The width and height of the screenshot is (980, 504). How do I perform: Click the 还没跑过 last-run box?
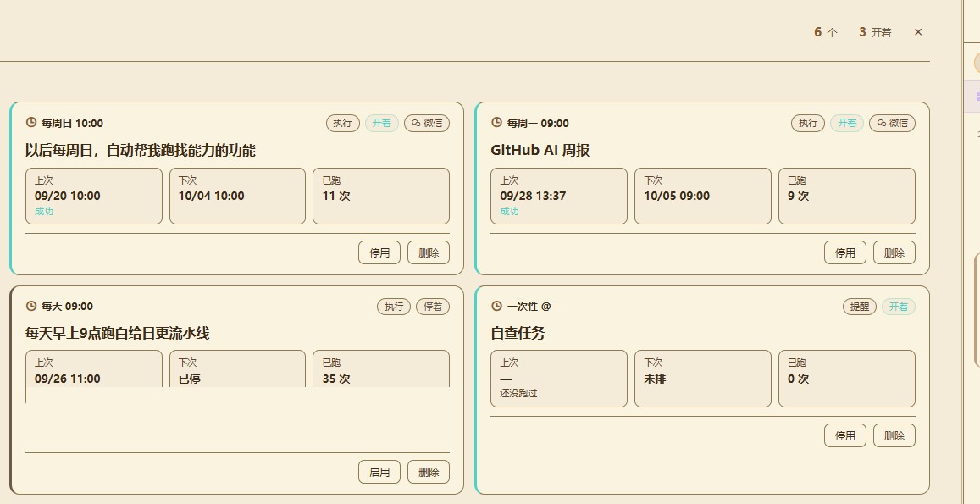[x=559, y=379]
